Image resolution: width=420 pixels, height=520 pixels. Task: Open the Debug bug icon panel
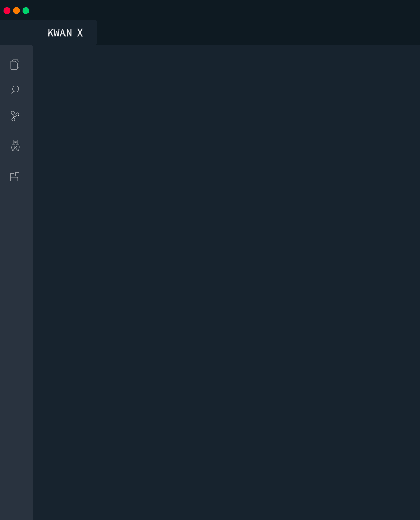coord(15,146)
